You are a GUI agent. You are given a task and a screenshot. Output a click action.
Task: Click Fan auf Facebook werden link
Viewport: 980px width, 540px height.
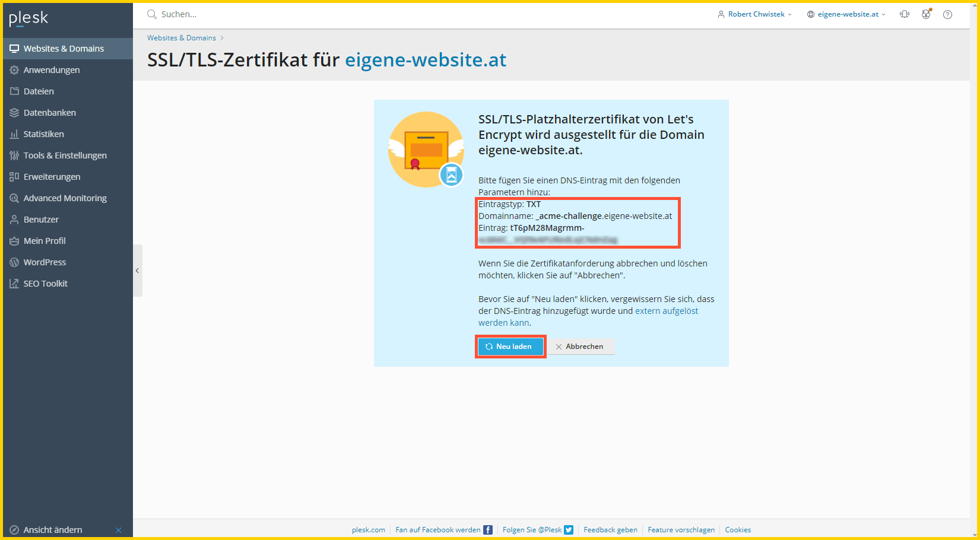coord(438,530)
